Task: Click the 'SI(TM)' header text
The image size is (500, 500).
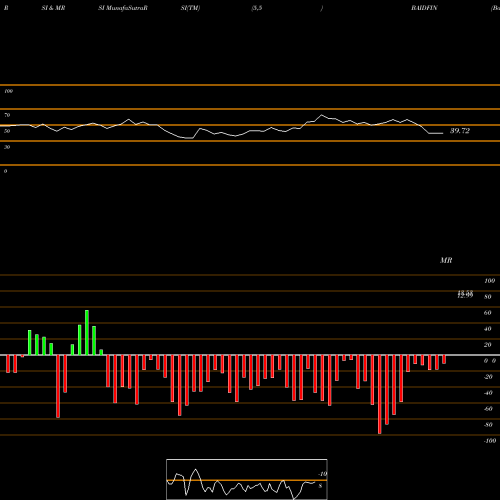Action: (190, 8)
